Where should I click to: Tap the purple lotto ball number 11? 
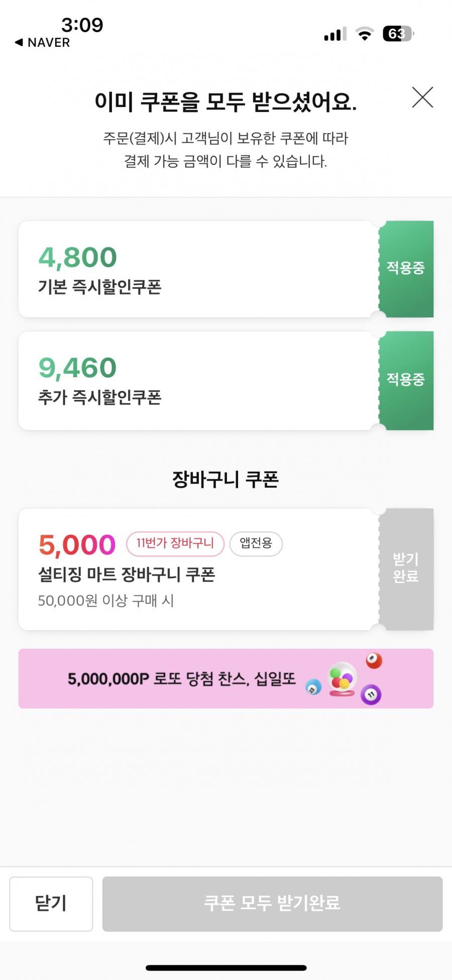(371, 695)
